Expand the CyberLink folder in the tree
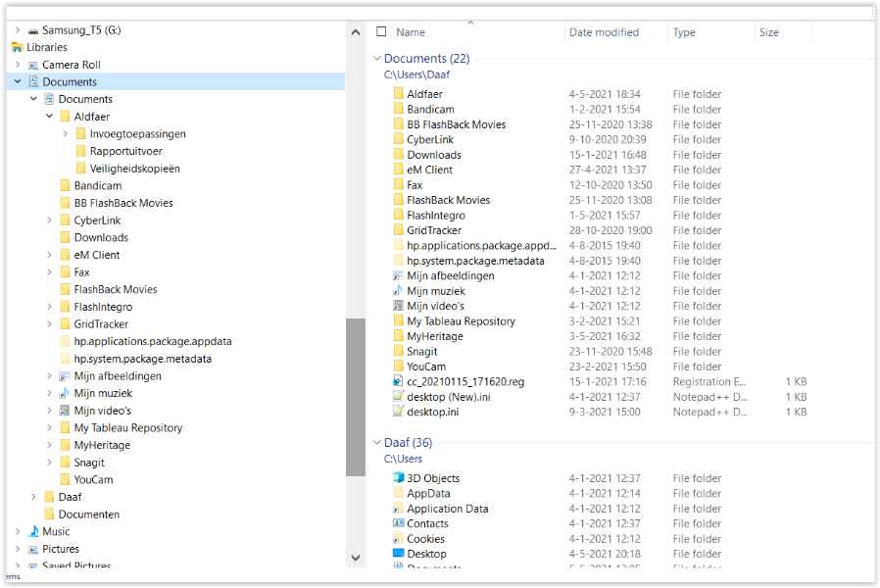880x588 pixels. tap(50, 220)
